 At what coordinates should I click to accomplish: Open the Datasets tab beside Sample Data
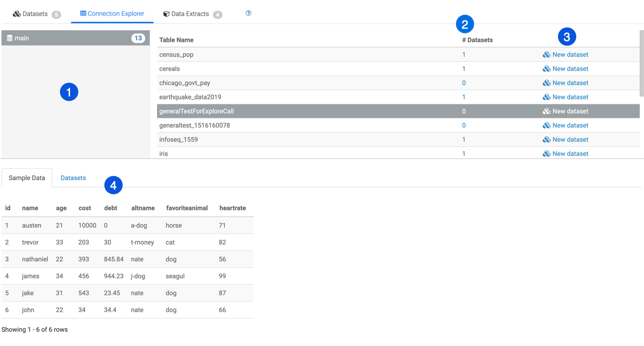(73, 178)
